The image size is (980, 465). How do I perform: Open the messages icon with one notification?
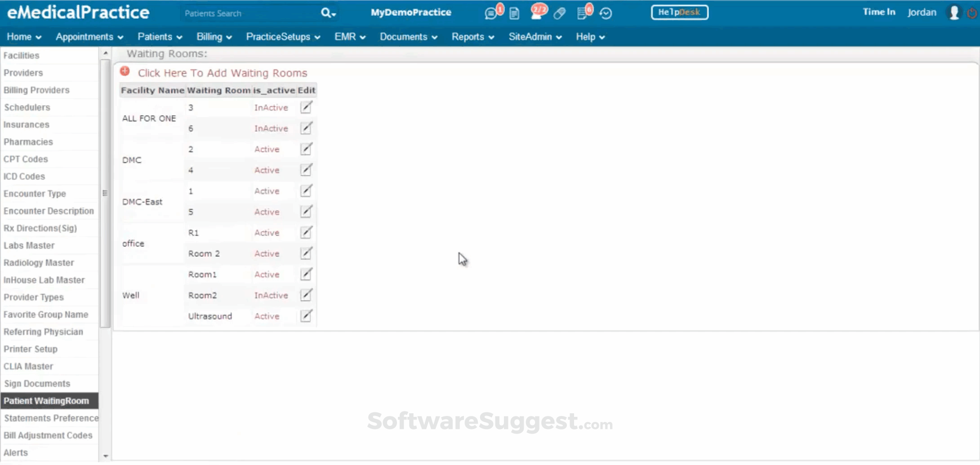coord(491,13)
